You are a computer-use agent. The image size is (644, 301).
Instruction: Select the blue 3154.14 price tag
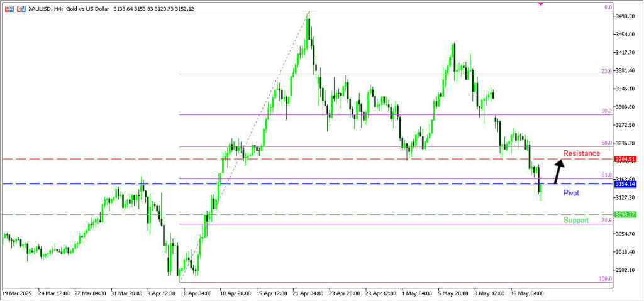[x=625, y=184]
